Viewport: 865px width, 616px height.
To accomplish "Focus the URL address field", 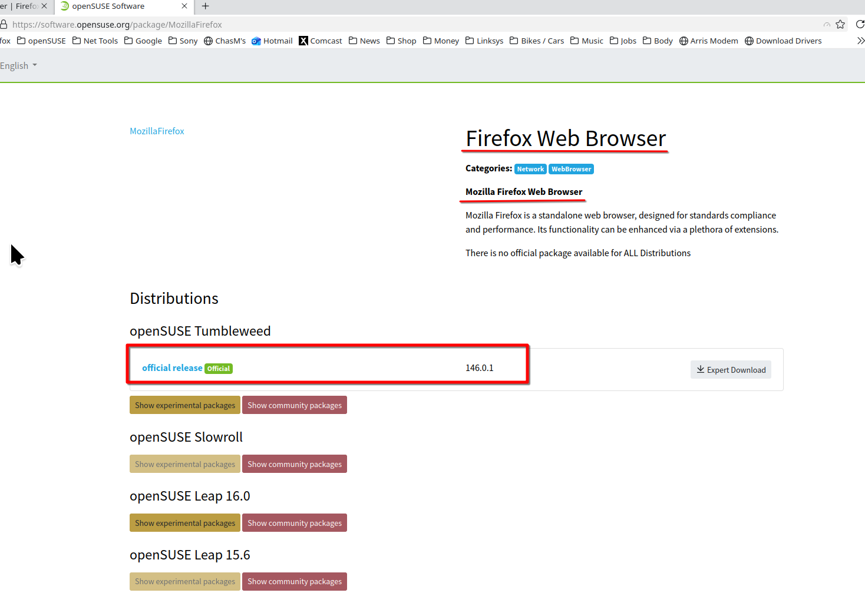I will [412, 25].
